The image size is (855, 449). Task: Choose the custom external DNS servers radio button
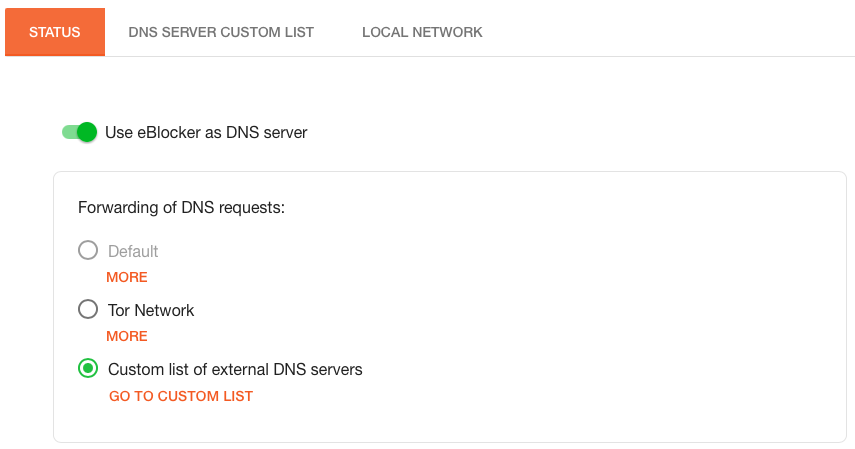88,369
